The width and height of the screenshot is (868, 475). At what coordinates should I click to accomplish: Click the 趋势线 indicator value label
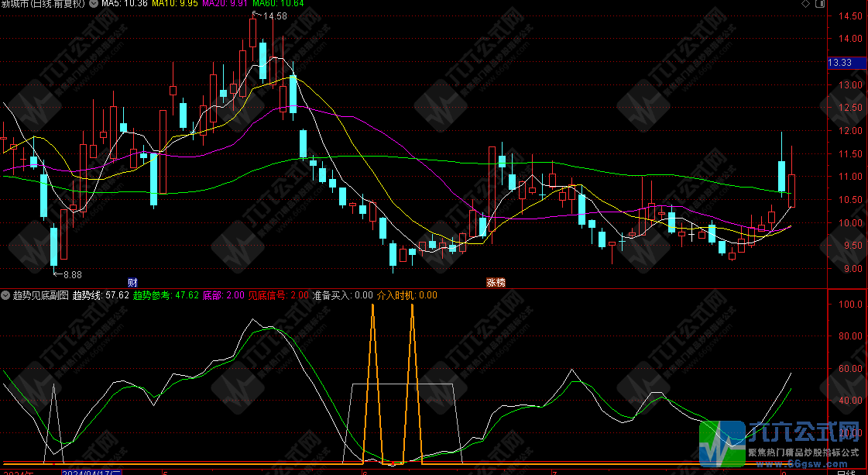100,295
